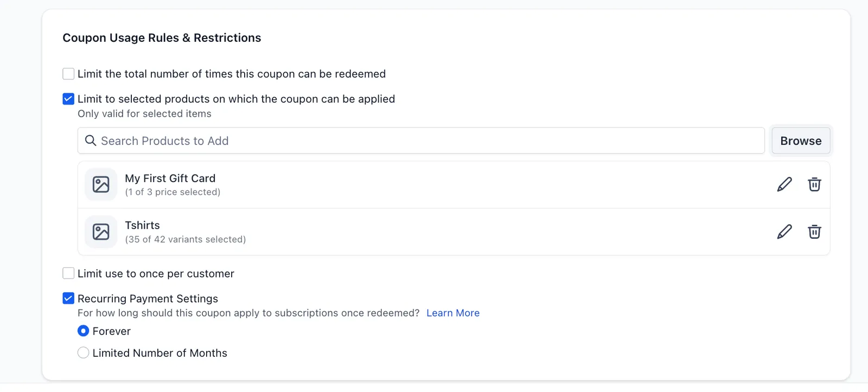Open the Browse products button
Viewport: 868px width, 392px height.
coord(801,141)
